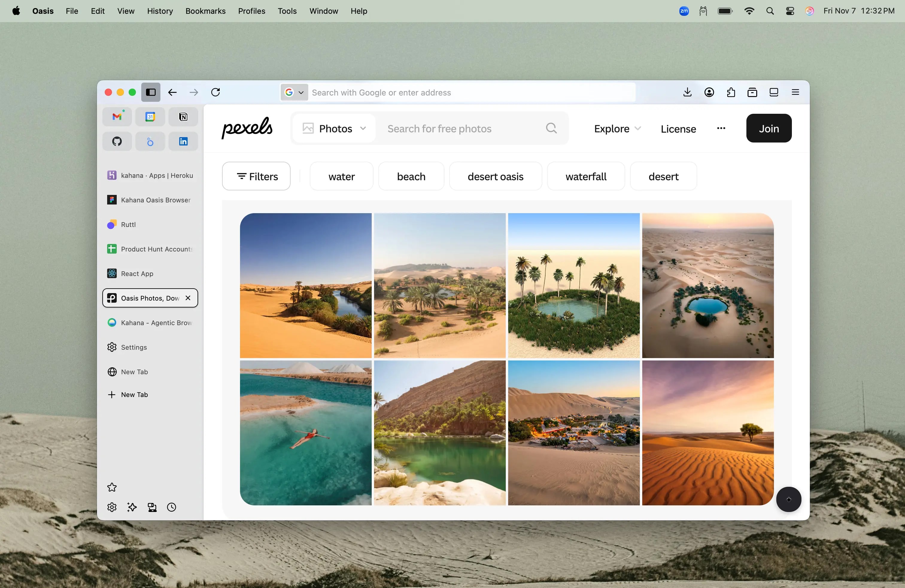Expand the Explore menu on Pexels
The width and height of the screenshot is (905, 588).
[617, 128]
